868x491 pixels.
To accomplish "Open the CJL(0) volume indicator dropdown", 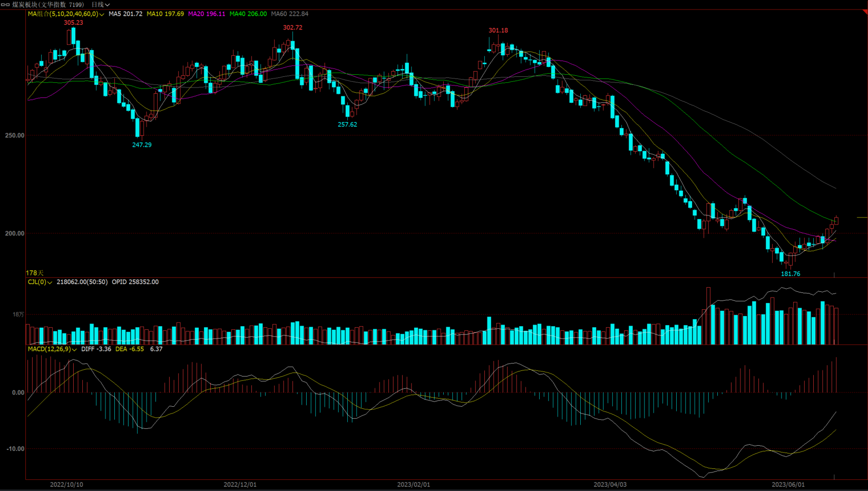I will (x=40, y=282).
